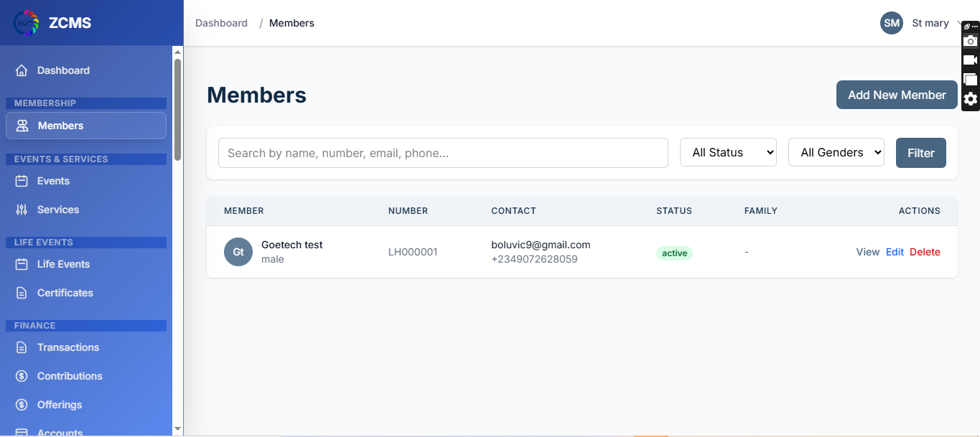Image resolution: width=980 pixels, height=437 pixels.
Task: Open the St mary user menu
Action: [x=930, y=23]
